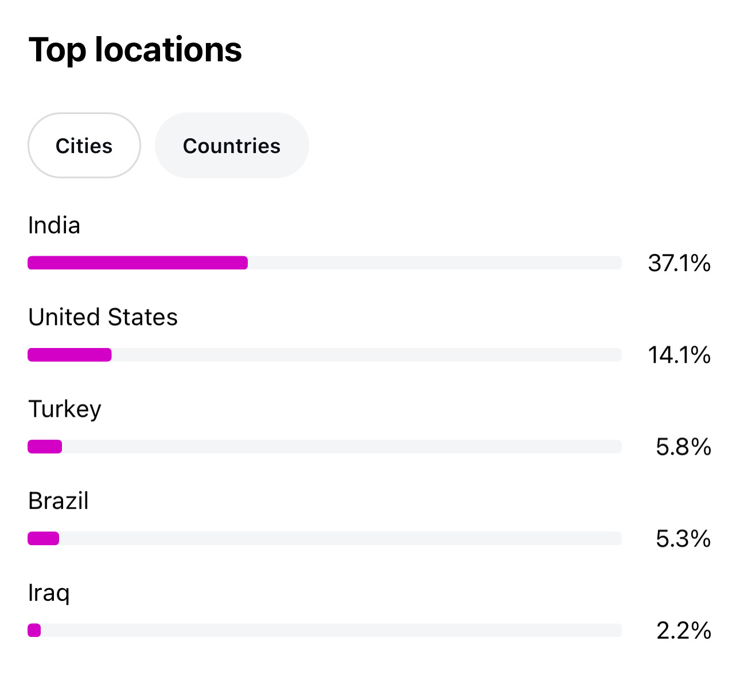Image resolution: width=740 pixels, height=700 pixels.
Task: Click the India country label
Action: pyautogui.click(x=54, y=225)
